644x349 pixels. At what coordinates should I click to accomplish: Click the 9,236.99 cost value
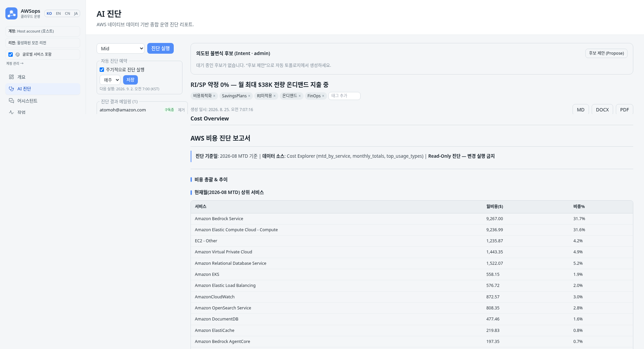495,230
